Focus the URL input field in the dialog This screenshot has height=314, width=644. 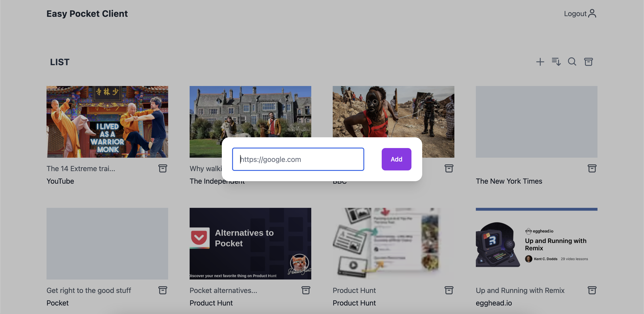pos(298,159)
